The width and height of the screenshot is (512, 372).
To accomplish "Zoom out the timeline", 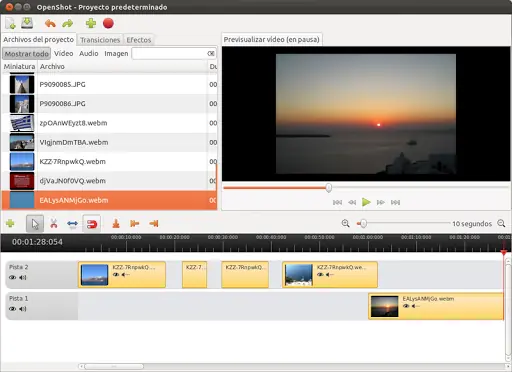I will pyautogui.click(x=501, y=223).
